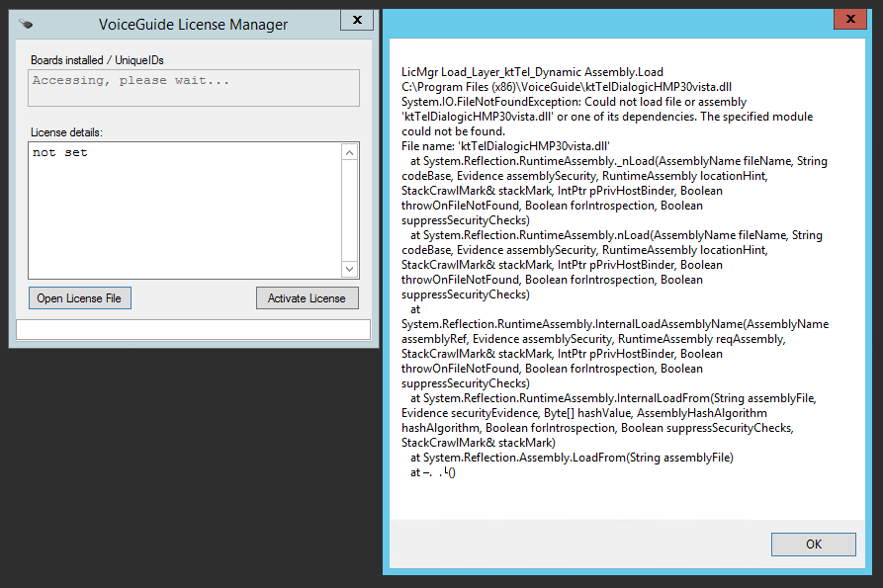Open License File button

(x=79, y=298)
